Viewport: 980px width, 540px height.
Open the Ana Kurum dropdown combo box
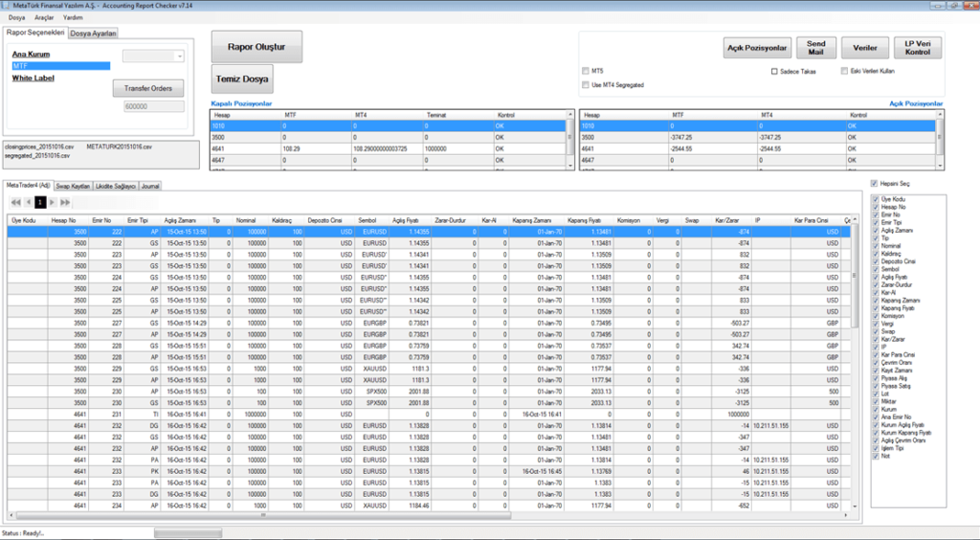coord(153,56)
